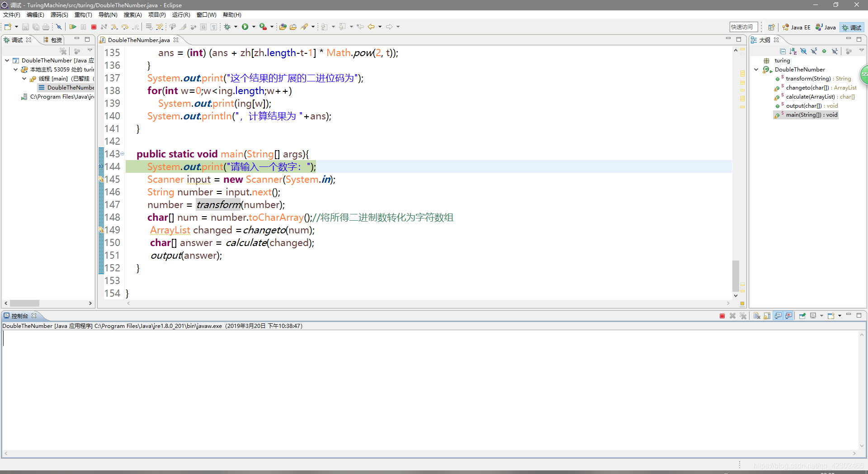Viewport: 868px width, 474px height.
Task: Open the 重构(T) menu
Action: [83, 15]
